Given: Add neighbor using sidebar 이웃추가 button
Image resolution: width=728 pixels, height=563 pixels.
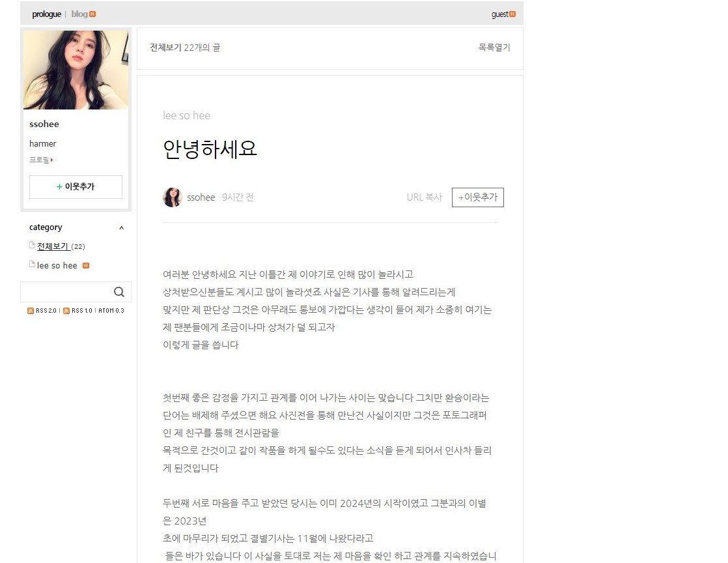Looking at the screenshot, I should click(x=76, y=187).
